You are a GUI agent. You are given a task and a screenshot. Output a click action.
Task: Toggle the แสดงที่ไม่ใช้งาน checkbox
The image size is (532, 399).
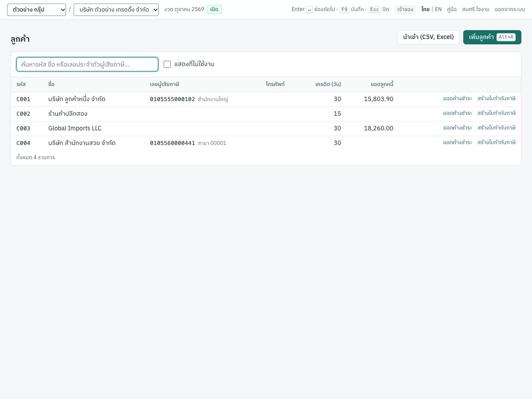coord(167,64)
